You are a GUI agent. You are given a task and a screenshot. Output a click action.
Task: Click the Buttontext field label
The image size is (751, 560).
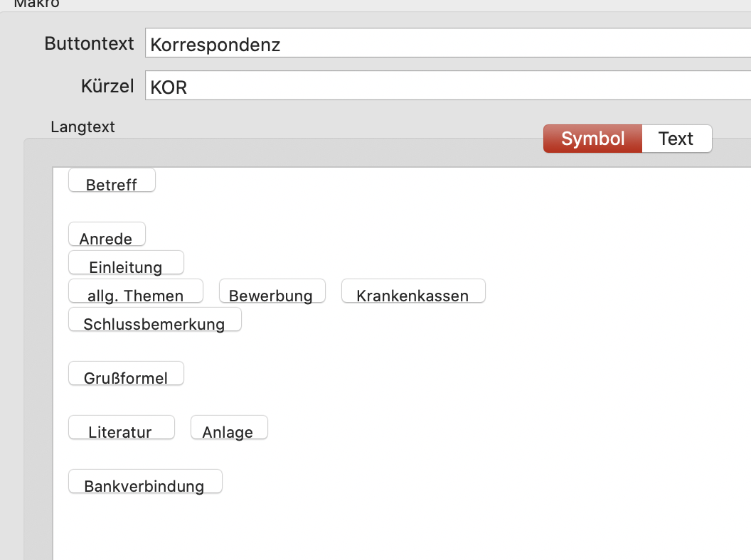[x=89, y=43]
